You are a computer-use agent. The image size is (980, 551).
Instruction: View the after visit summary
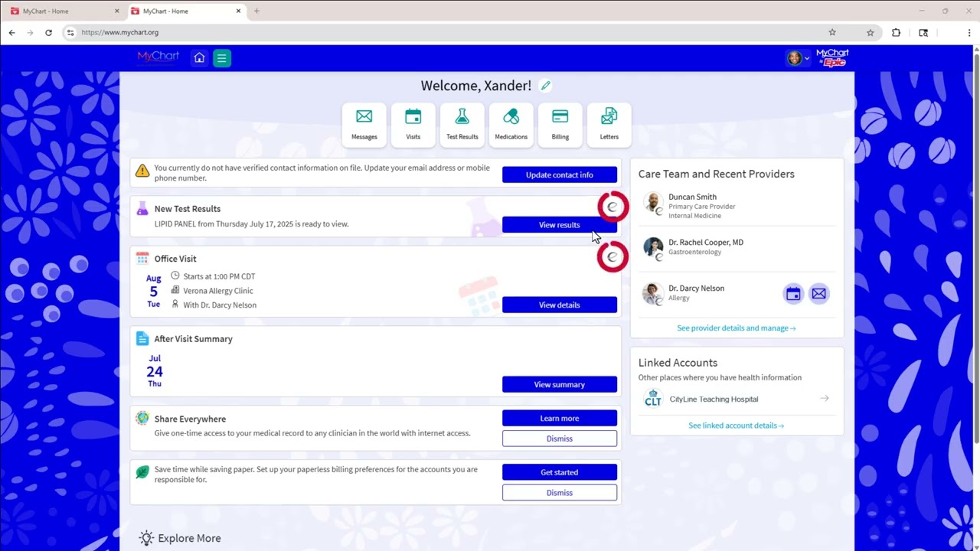[x=560, y=385]
